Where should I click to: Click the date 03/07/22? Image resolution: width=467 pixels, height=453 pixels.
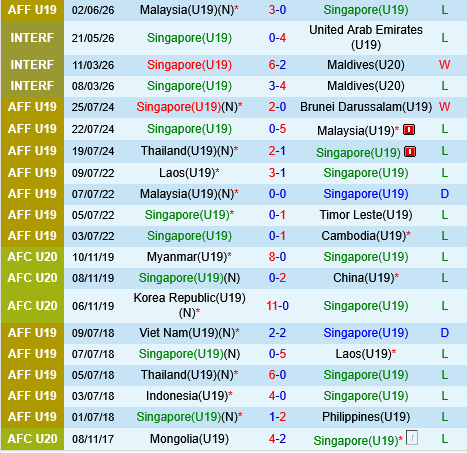click(93, 236)
